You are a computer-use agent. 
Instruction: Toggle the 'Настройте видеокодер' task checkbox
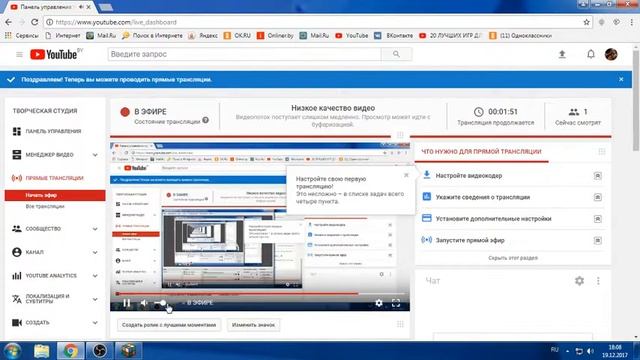point(598,176)
